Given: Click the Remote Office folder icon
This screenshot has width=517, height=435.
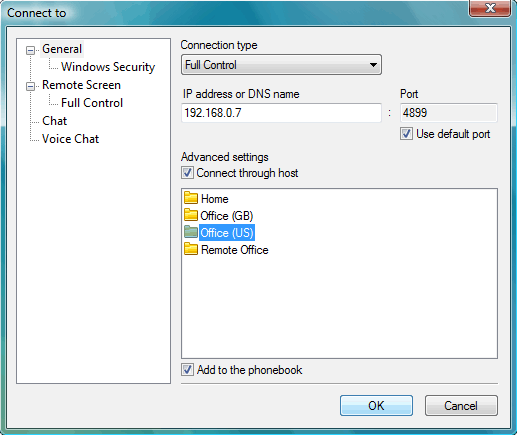Looking at the screenshot, I should tap(191, 249).
